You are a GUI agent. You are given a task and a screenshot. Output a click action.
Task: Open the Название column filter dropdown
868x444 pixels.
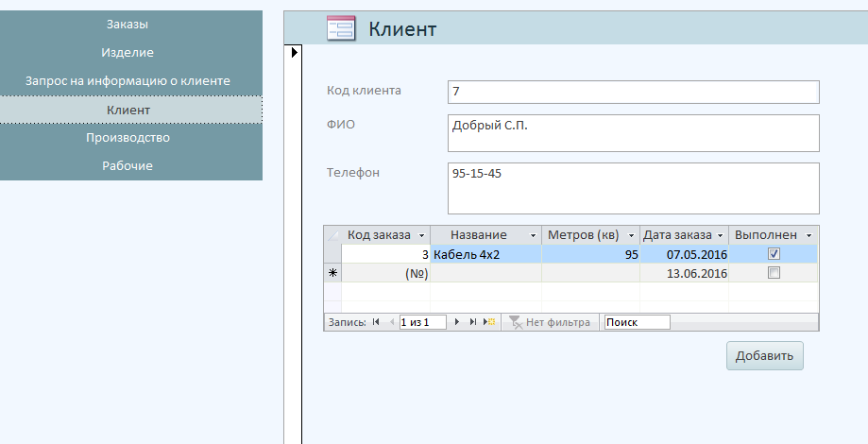(x=534, y=235)
